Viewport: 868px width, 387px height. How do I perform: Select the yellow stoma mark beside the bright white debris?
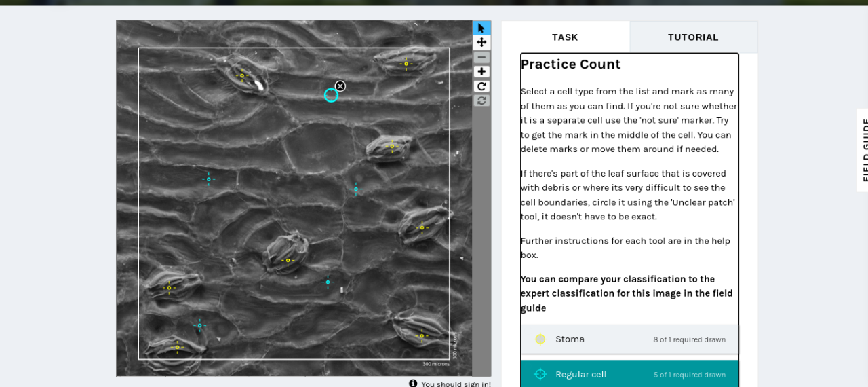pos(242,75)
